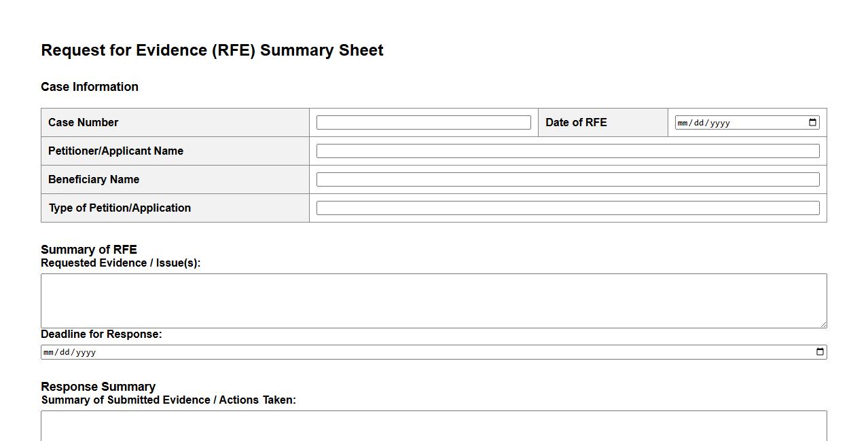Select day segment in Date of RFE
The height and width of the screenshot is (441, 868).
[699, 123]
